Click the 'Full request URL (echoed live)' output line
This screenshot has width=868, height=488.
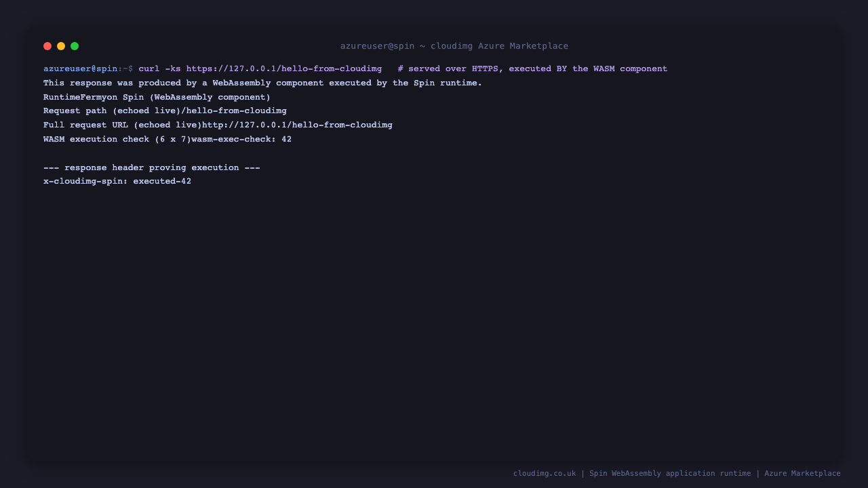218,125
